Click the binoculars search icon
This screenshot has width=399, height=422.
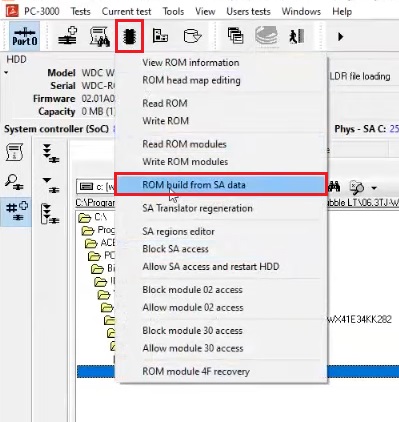point(334,187)
